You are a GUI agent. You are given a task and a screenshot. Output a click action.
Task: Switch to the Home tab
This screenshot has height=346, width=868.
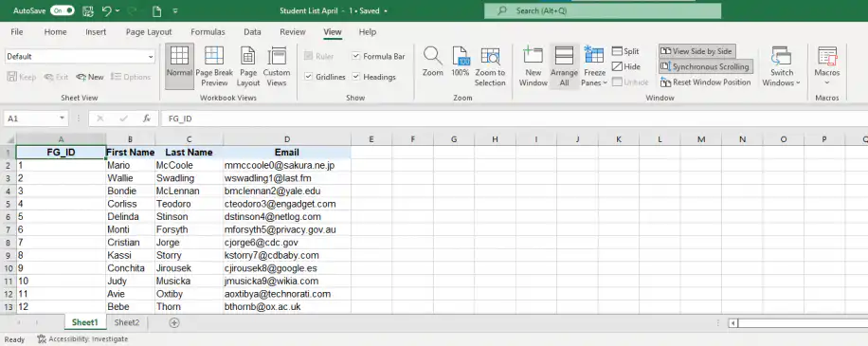coord(55,32)
